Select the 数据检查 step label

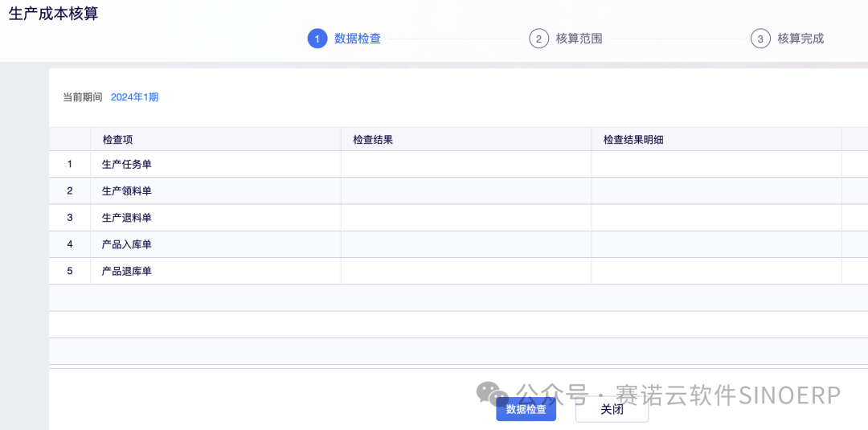coord(358,39)
